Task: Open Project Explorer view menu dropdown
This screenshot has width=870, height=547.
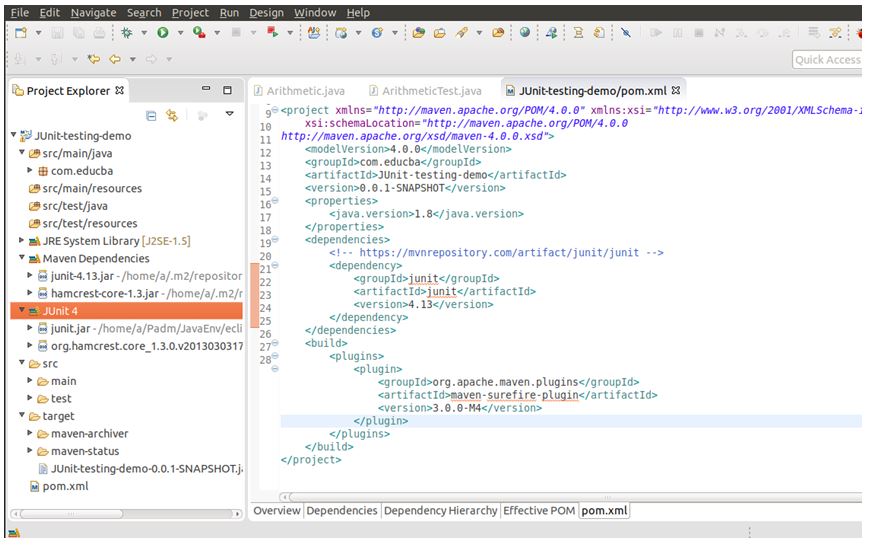Action: (x=229, y=115)
